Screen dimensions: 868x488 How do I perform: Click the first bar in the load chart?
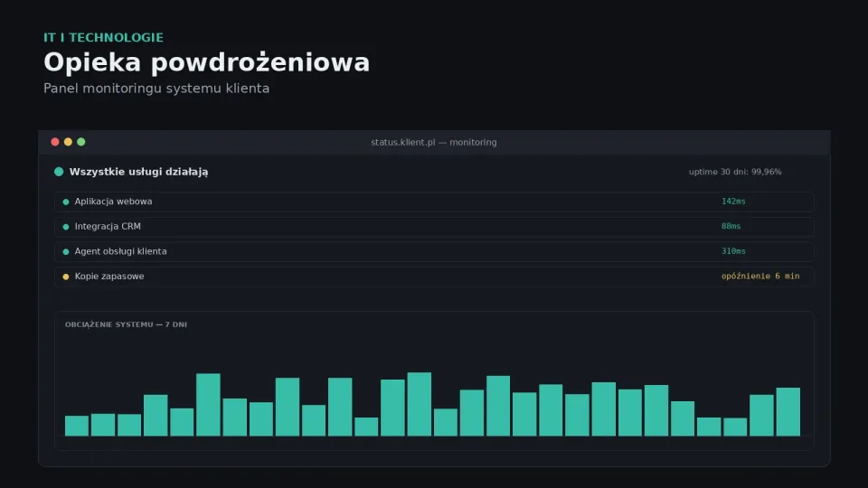tap(76, 426)
